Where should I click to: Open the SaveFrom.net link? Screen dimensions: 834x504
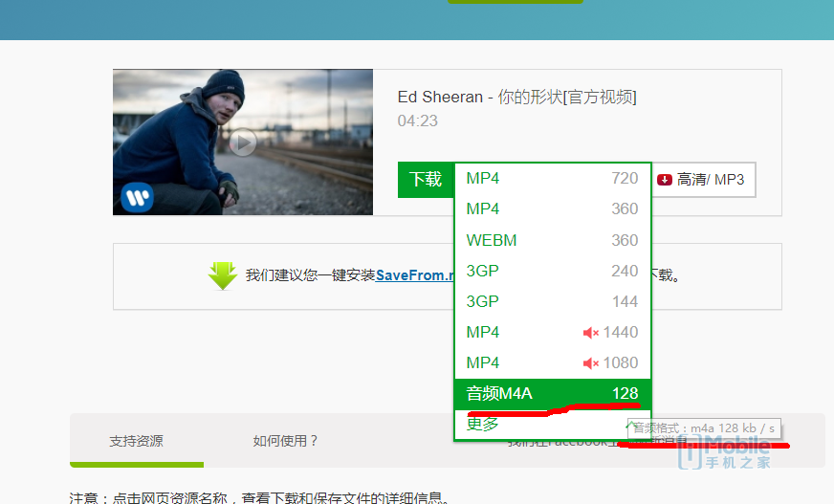[x=415, y=275]
